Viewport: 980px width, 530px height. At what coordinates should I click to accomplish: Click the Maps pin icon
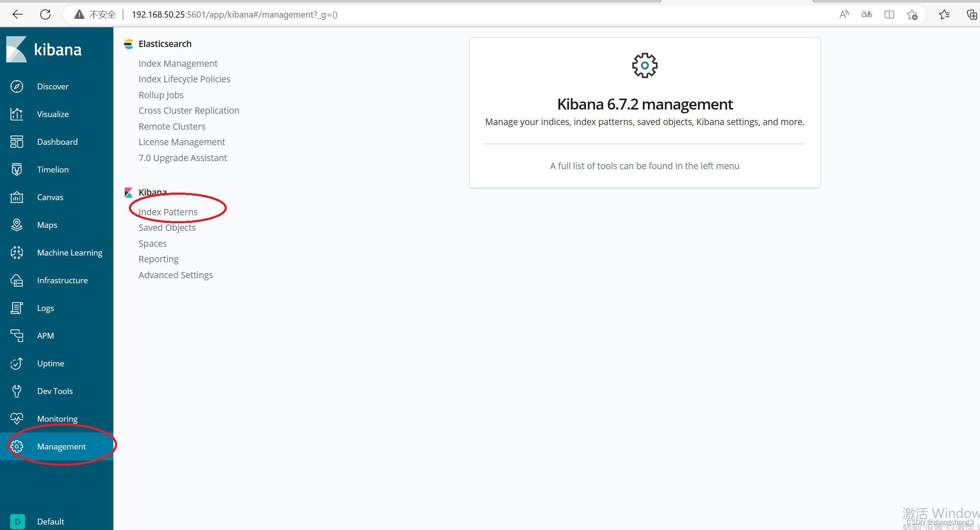click(17, 225)
